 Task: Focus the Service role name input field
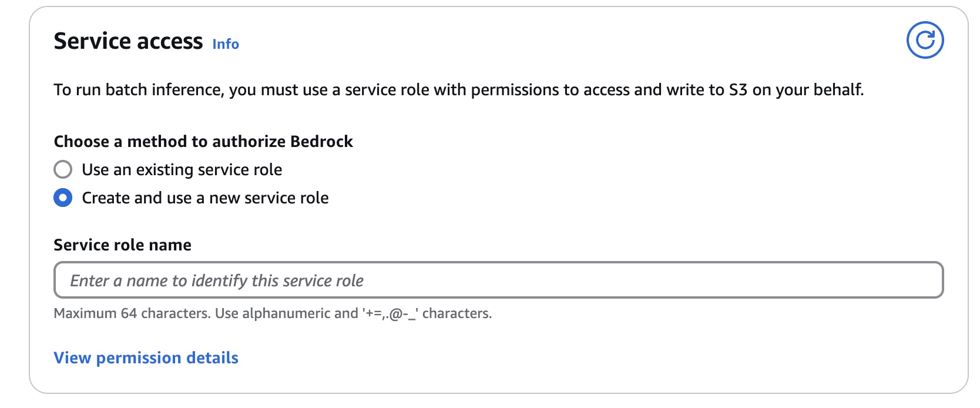(x=498, y=280)
